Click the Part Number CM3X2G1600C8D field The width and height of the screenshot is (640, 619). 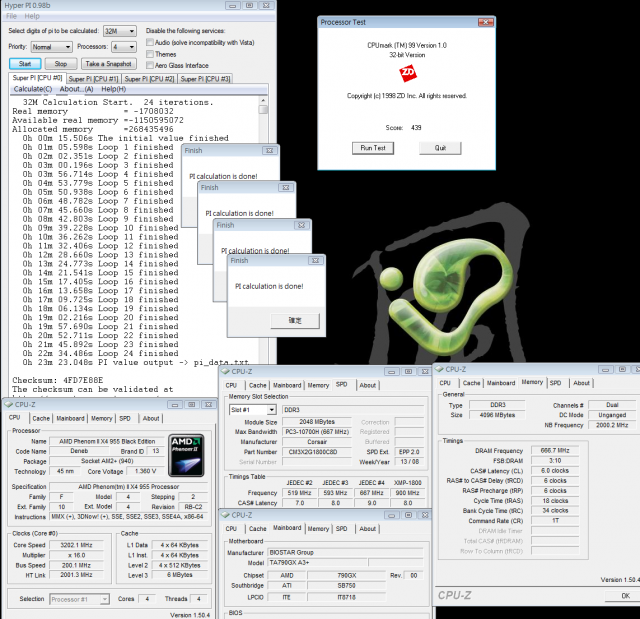point(317,452)
